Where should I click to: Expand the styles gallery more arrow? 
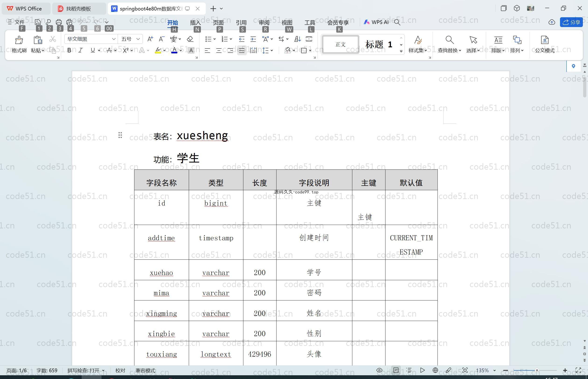[x=401, y=51]
